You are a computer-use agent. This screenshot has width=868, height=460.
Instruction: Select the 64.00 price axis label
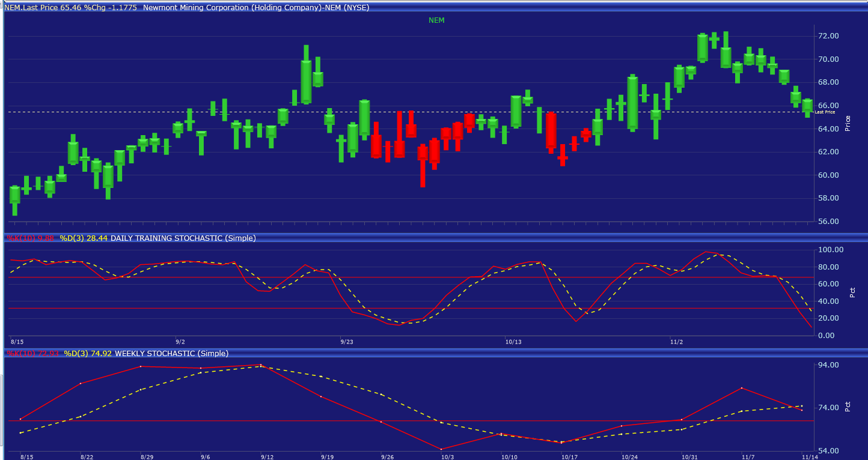point(828,129)
